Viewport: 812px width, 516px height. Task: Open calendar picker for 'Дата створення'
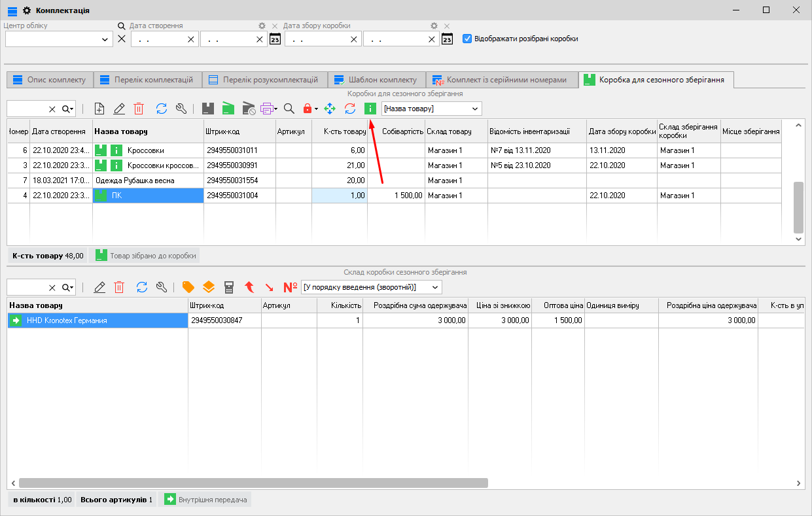pos(275,39)
